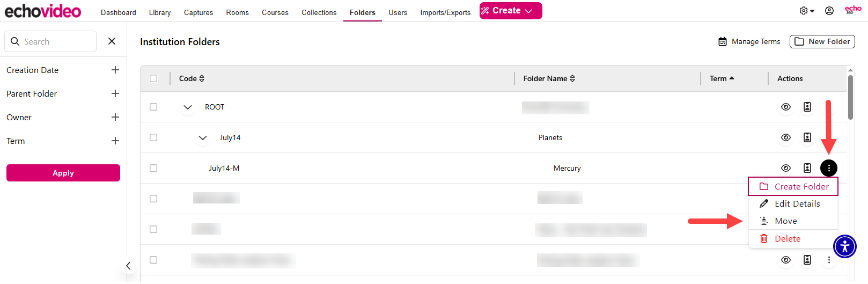Tick the checkbox below July14-M row

153,199
